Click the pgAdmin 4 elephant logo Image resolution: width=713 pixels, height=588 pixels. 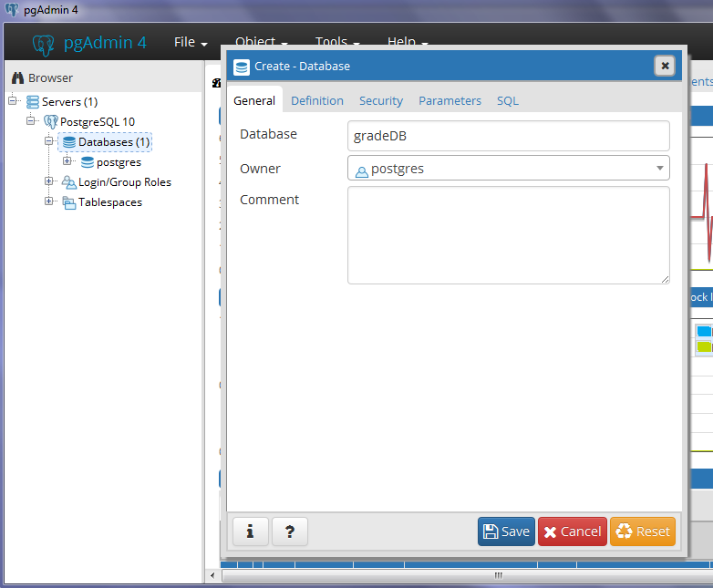[43, 45]
